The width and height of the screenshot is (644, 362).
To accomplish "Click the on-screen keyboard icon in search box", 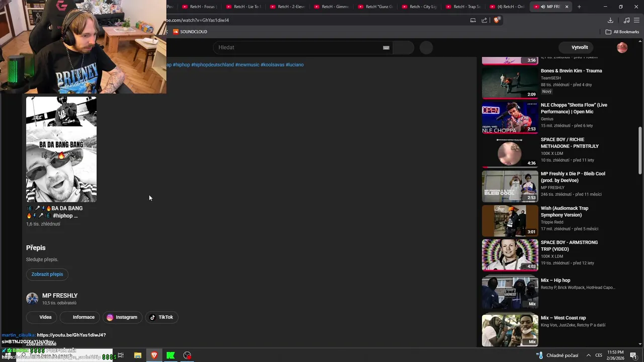I will [x=386, y=48].
